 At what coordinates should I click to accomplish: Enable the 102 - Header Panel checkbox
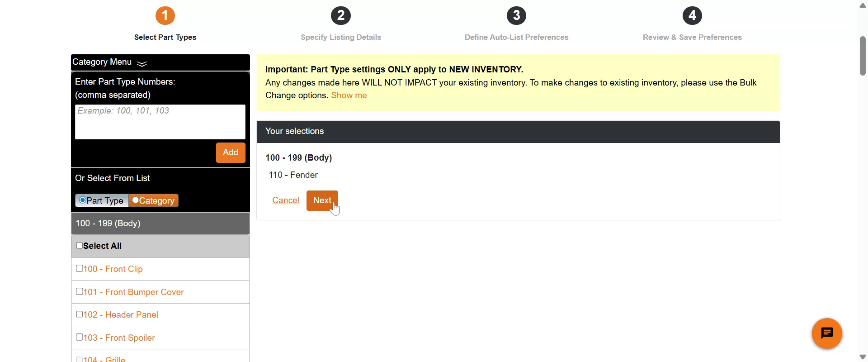80,314
